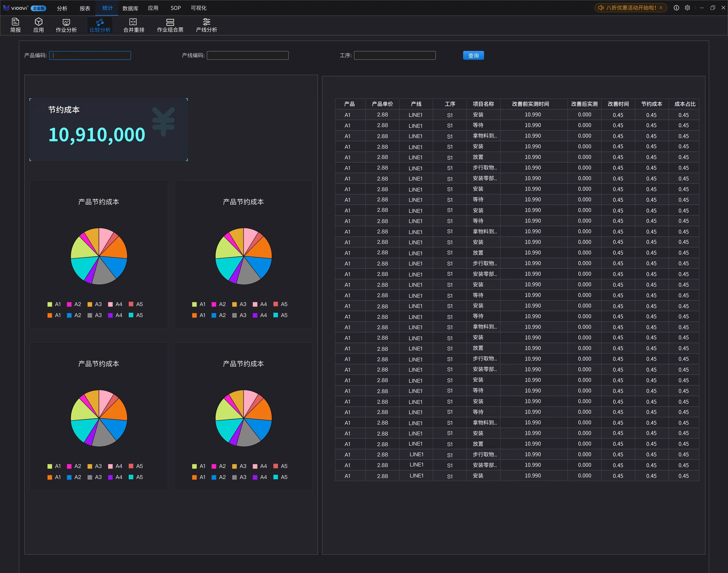The image size is (728, 573).
Task: Open the SOP menu
Action: pyautogui.click(x=176, y=8)
